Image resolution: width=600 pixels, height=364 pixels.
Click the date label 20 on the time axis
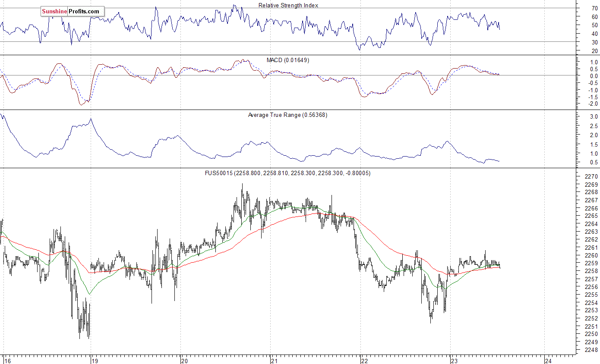pos(185,361)
